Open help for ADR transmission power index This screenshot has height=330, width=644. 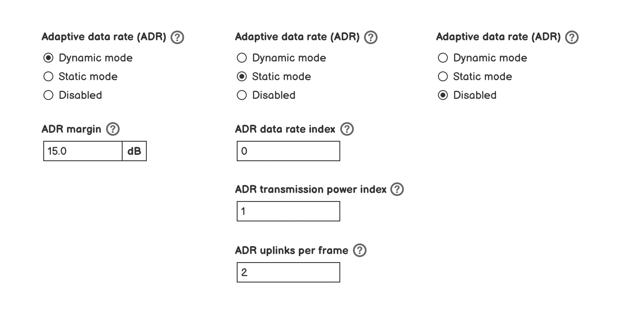coord(397,190)
